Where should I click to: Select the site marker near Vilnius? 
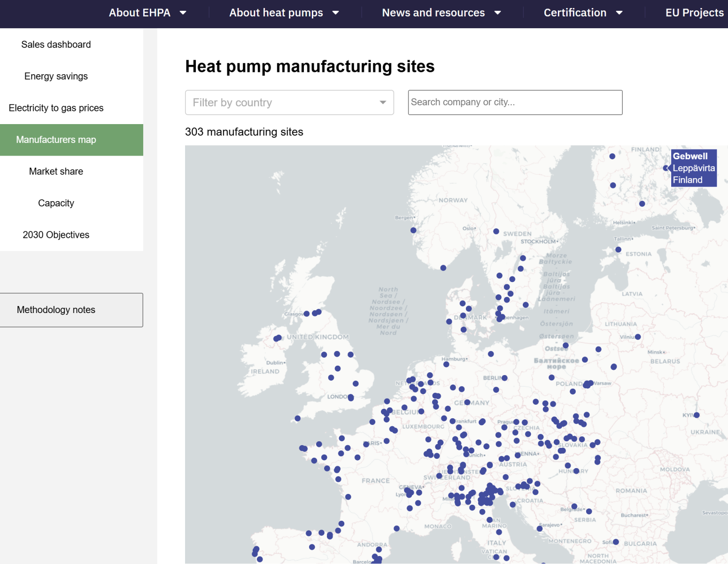(638, 337)
